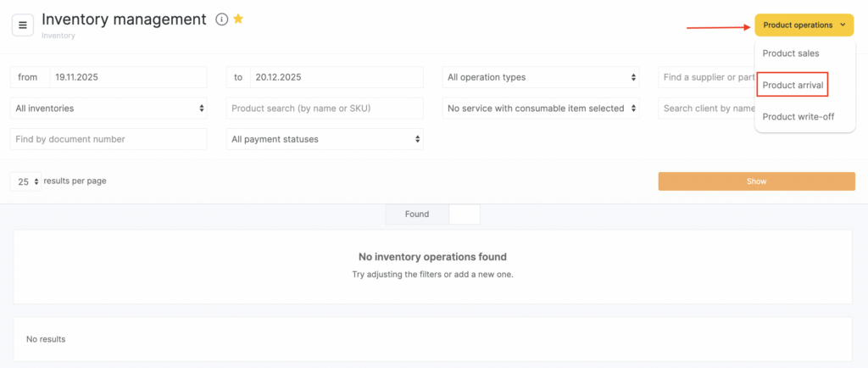
Task: Open the All inventories dropdown
Action: point(108,109)
